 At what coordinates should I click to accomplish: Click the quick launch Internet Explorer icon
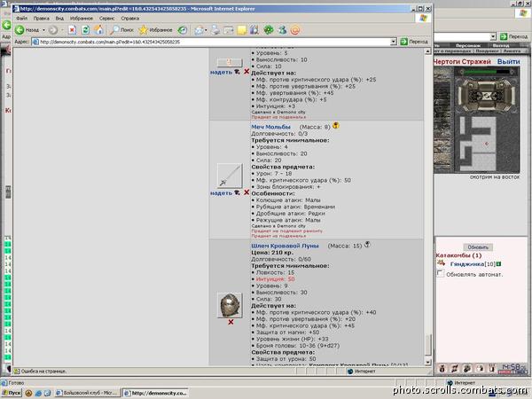[x=38, y=393]
